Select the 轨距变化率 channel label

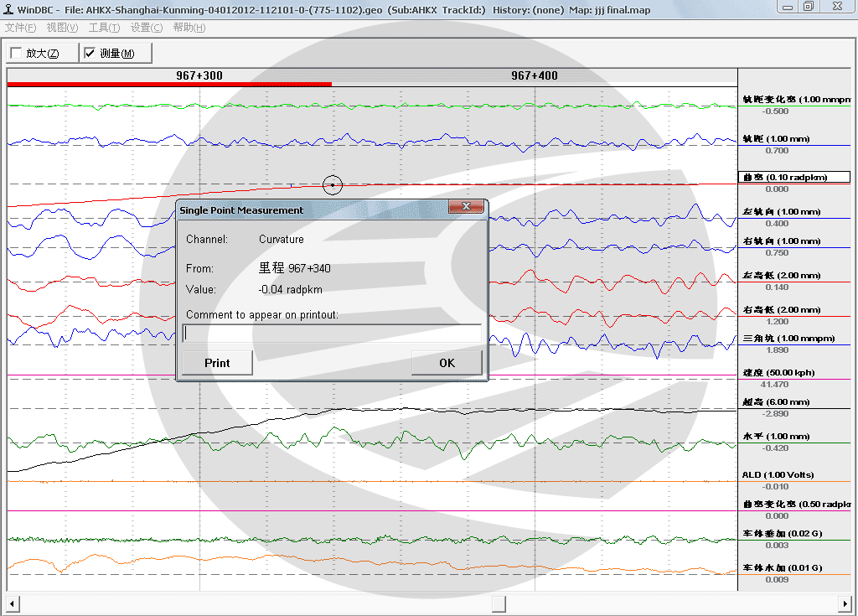[x=797, y=99]
